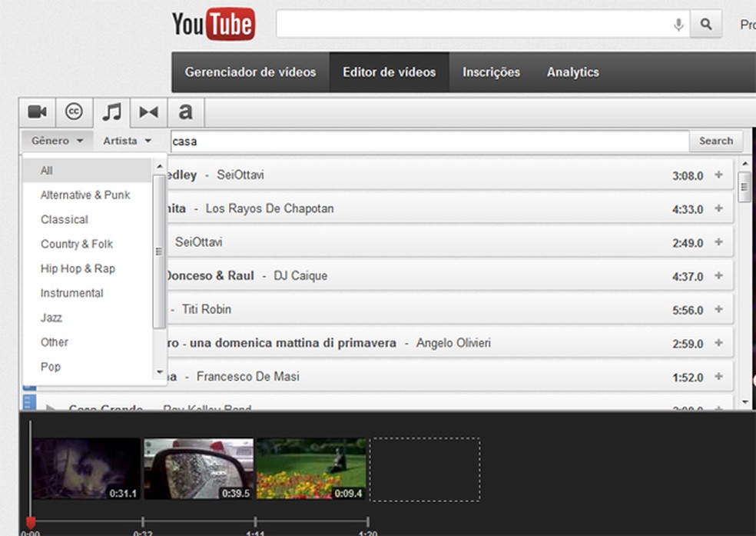This screenshot has height=536, width=756.
Task: Click genre list scroll up arrow
Action: (x=160, y=166)
